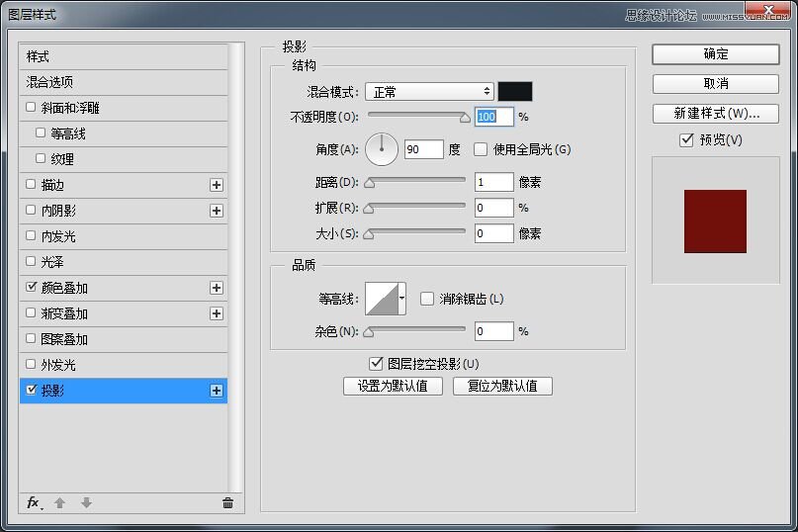Toggle 消除锯齿 checkbox
The height and width of the screenshot is (532, 798).
(x=427, y=299)
